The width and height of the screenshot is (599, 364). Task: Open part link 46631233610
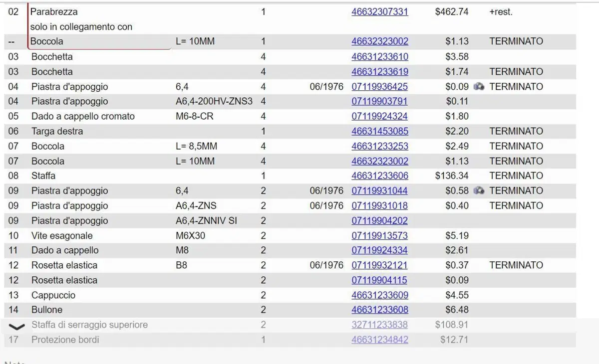380,57
